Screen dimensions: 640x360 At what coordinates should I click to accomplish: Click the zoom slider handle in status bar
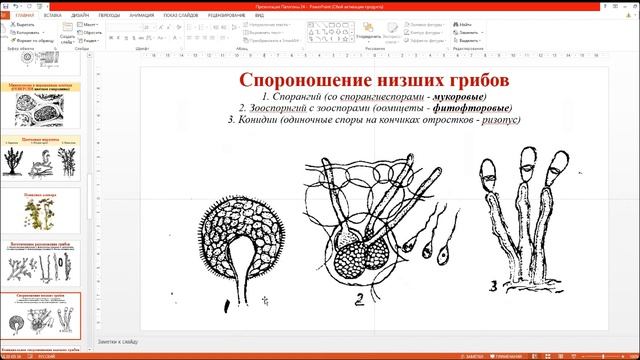(603, 356)
